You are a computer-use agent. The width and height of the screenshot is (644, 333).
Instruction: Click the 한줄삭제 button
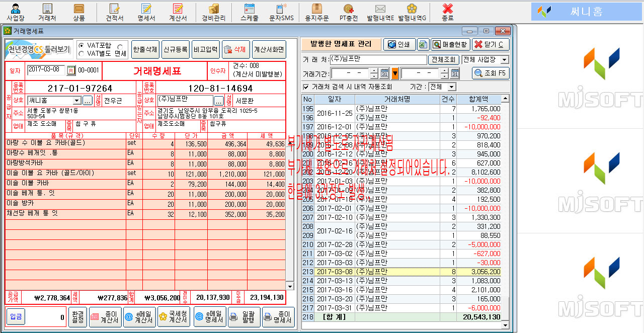[145, 50]
